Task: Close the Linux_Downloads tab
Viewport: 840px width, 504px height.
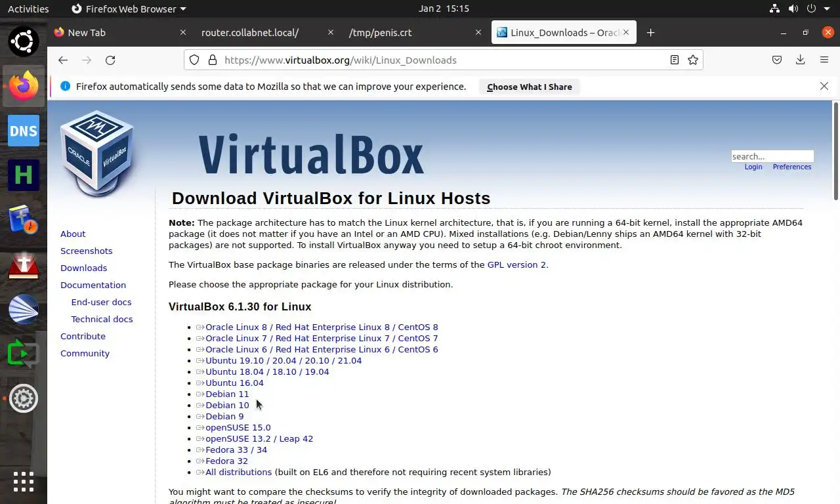Action: [x=626, y=32]
